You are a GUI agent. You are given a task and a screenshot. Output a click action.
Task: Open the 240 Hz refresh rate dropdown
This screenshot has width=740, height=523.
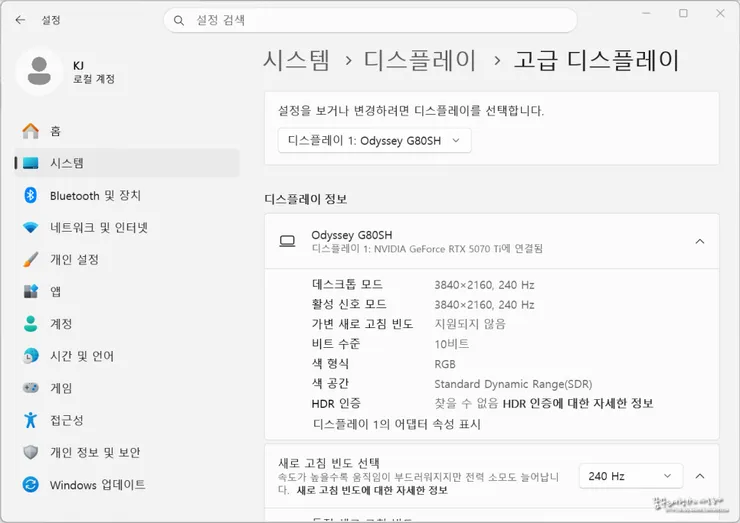[x=631, y=476]
